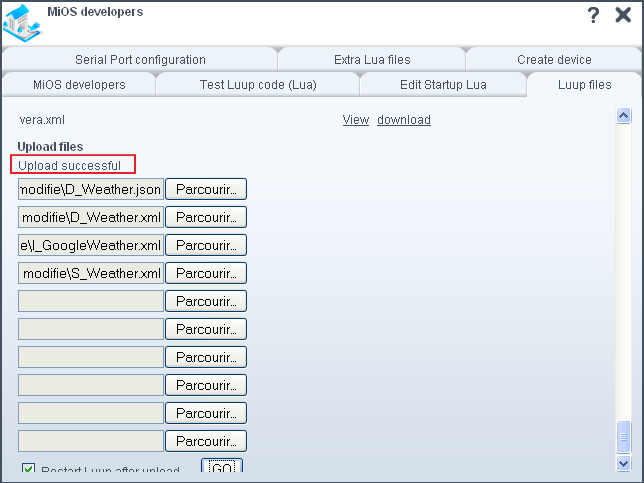This screenshot has width=644, height=483.
Task: Click the download link for vera.xml
Action: (404, 120)
